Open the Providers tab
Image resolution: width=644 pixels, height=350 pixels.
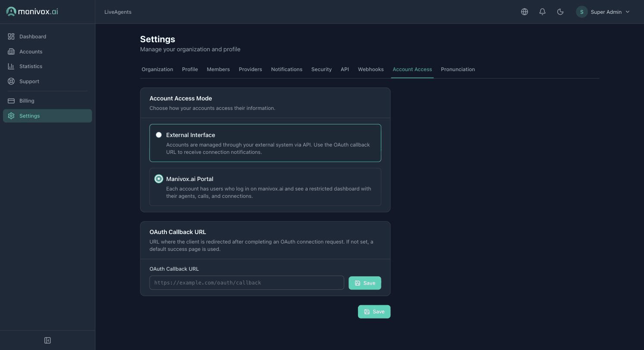251,69
